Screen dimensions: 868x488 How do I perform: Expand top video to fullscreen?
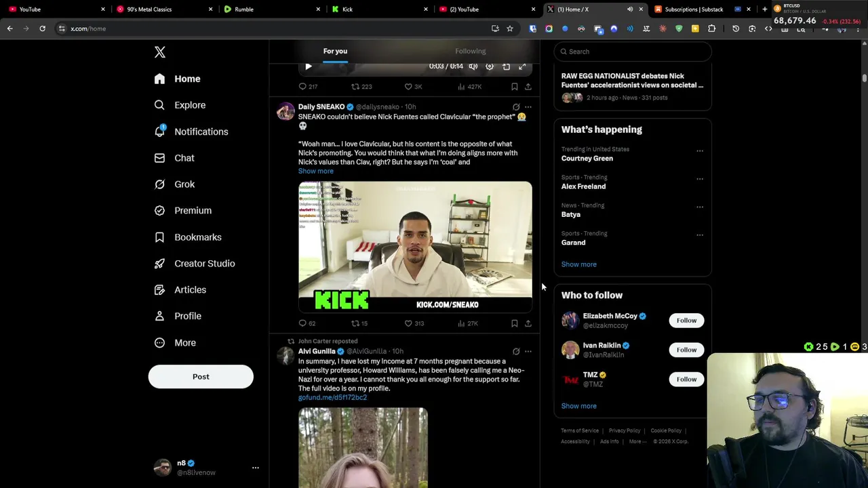[522, 66]
